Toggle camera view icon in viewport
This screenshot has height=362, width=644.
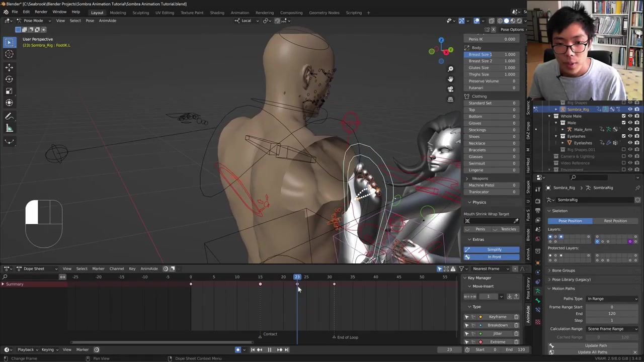pyautogui.click(x=450, y=89)
